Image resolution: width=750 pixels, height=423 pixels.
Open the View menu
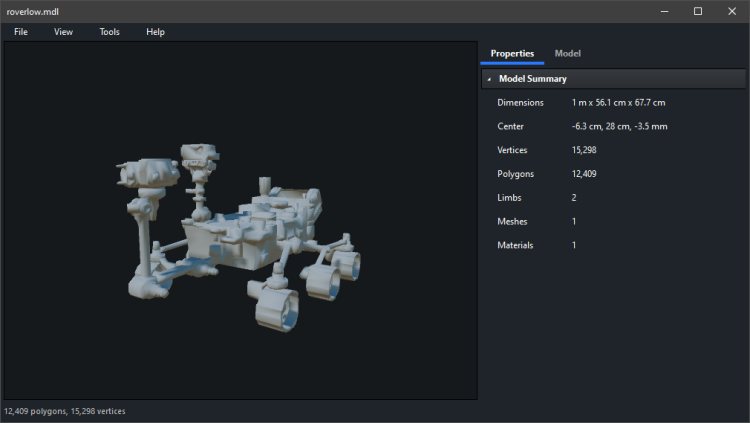click(63, 32)
